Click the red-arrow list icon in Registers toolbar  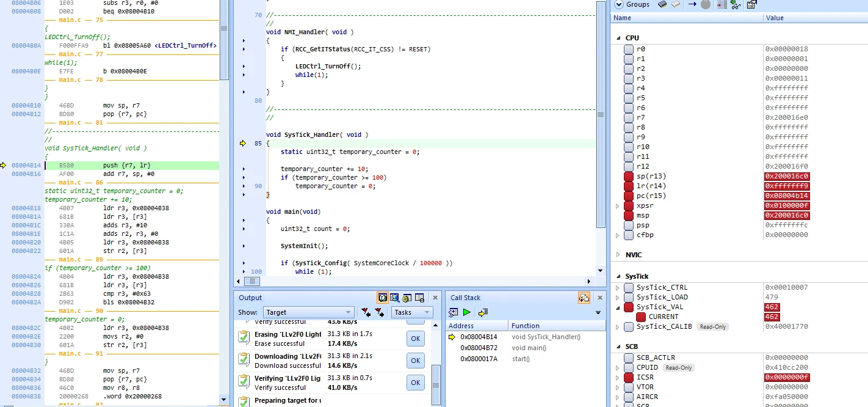[x=722, y=4]
